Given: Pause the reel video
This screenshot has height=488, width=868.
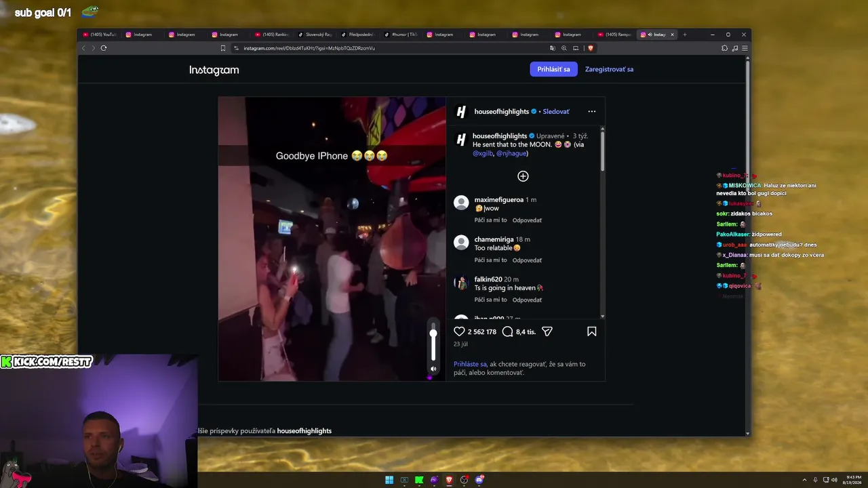Looking at the screenshot, I should [332, 239].
